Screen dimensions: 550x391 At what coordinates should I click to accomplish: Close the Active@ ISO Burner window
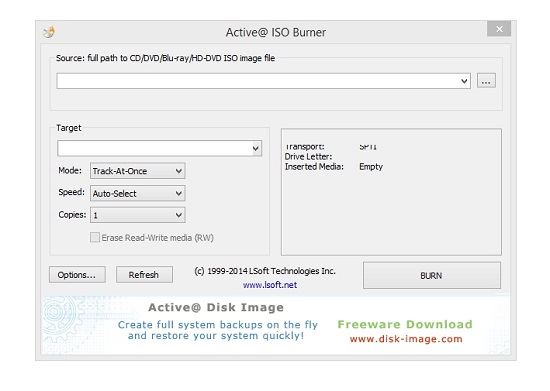tap(499, 29)
